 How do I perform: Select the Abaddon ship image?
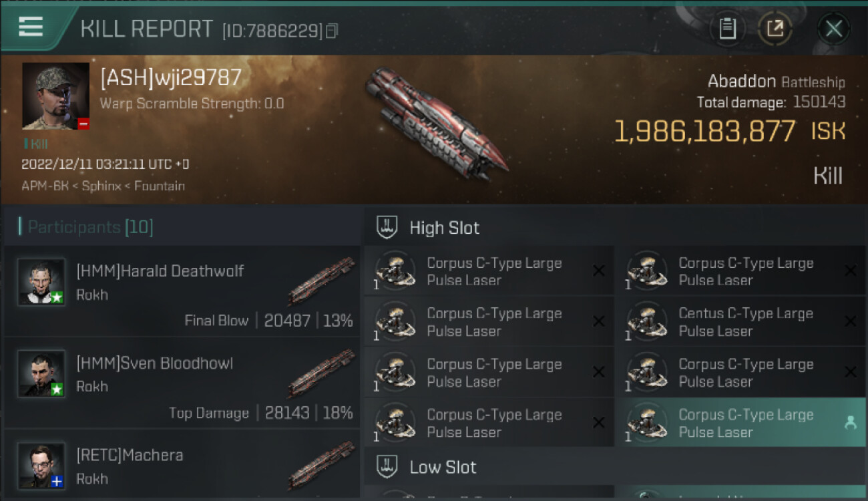tap(434, 122)
